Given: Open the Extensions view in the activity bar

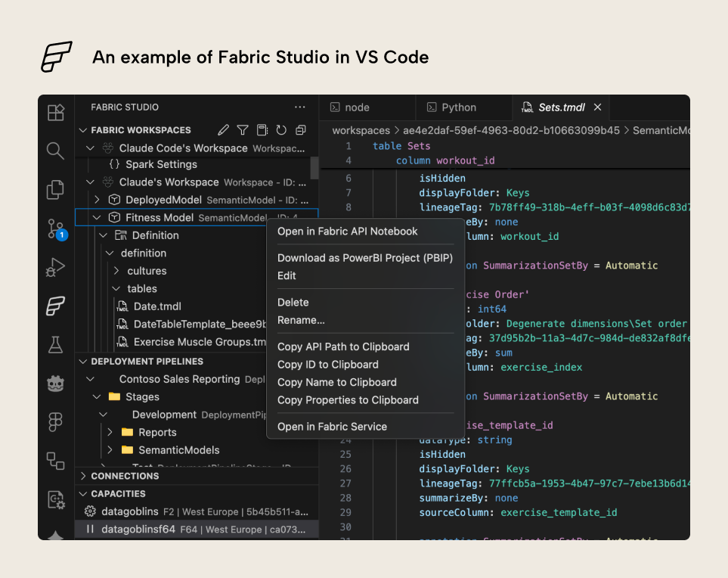Looking at the screenshot, I should [56, 113].
